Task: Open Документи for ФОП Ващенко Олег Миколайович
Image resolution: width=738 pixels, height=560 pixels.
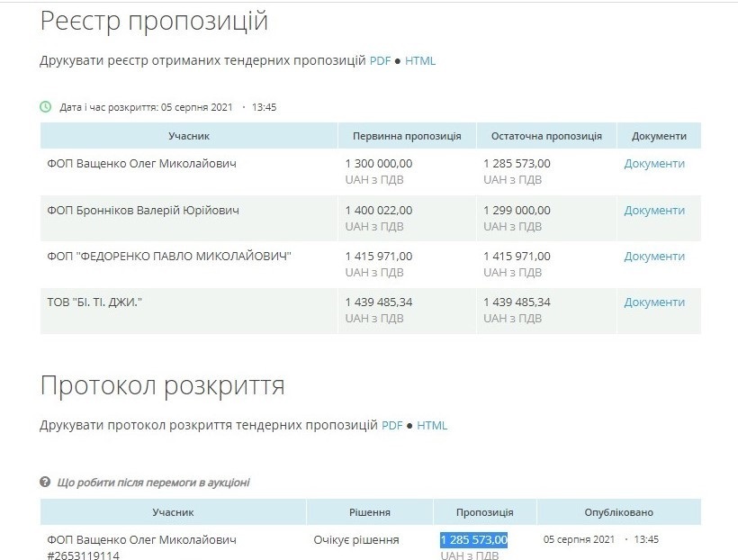Action: click(654, 164)
